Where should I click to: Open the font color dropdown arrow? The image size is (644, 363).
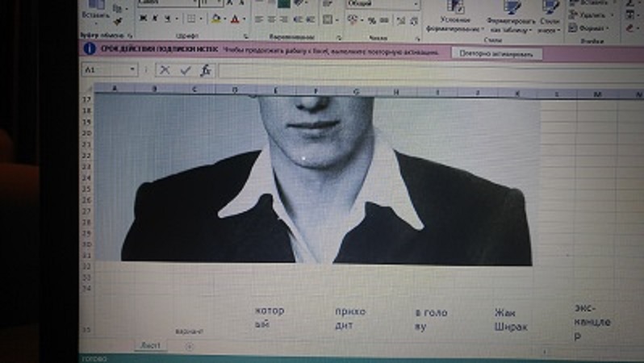tap(244, 19)
